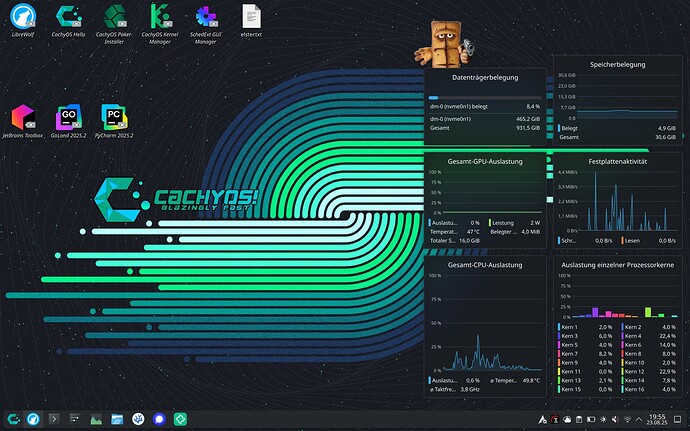This screenshot has height=431, width=690.
Task: Open blue chat bubble app in taskbar
Action: coord(159,419)
